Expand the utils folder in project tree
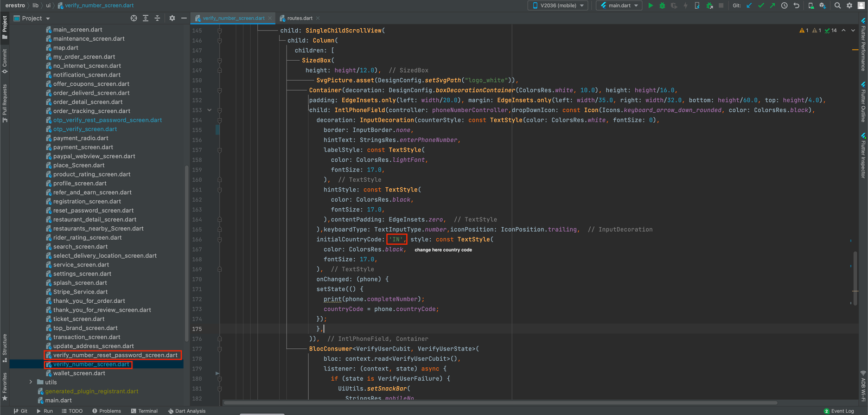This screenshot has height=415, width=868. [x=31, y=382]
